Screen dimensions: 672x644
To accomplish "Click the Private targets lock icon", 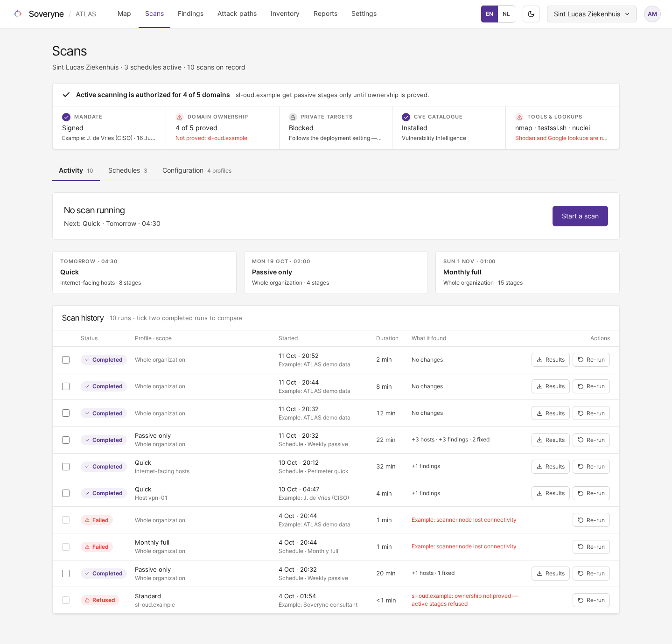I will click(x=293, y=117).
